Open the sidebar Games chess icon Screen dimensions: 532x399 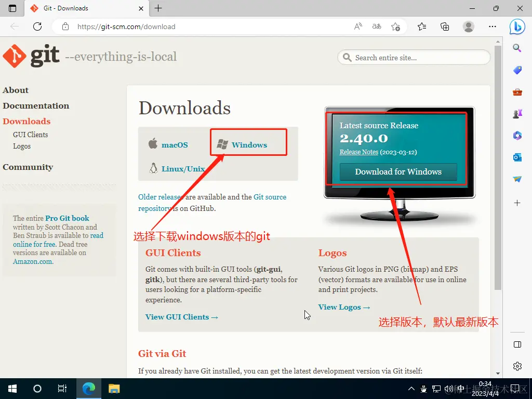tap(517, 114)
